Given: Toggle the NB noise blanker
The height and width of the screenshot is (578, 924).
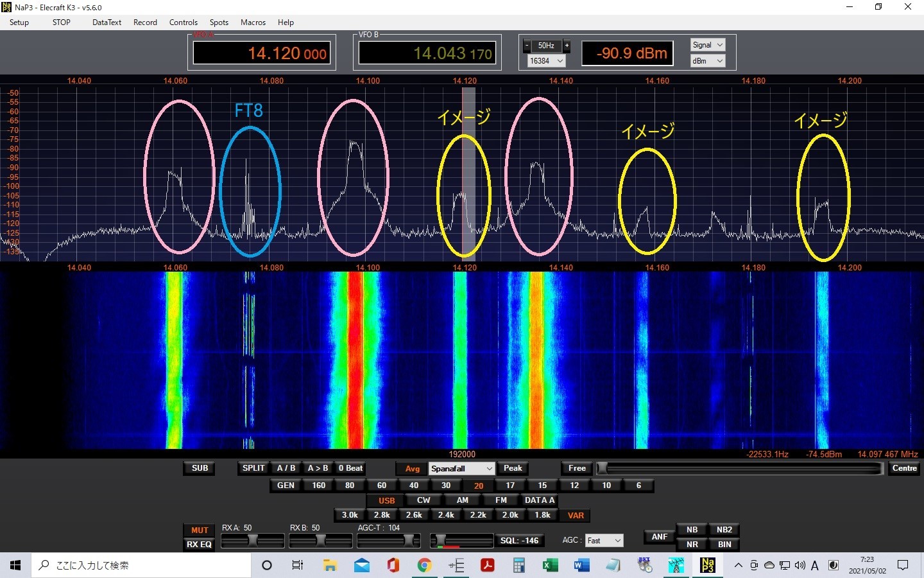Looking at the screenshot, I should (x=692, y=530).
